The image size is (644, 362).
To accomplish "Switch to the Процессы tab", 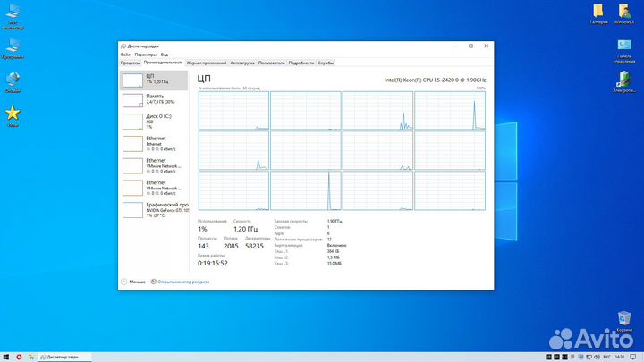I will [130, 63].
